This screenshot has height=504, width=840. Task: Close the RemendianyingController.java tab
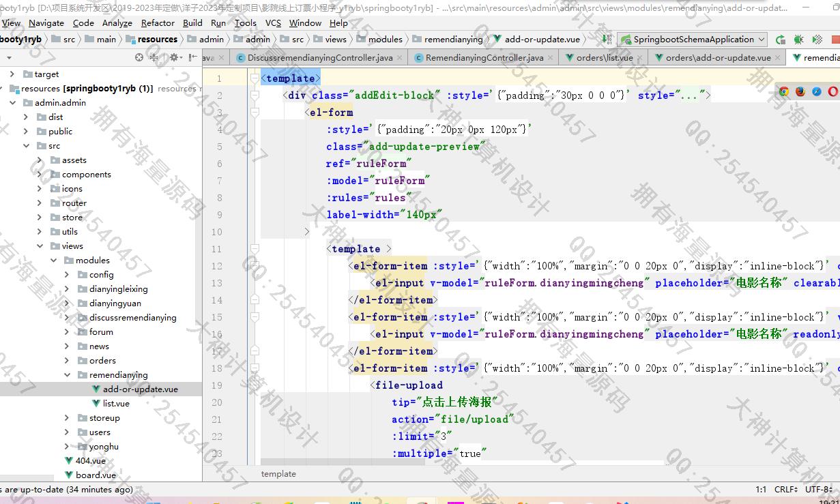pyautogui.click(x=551, y=58)
